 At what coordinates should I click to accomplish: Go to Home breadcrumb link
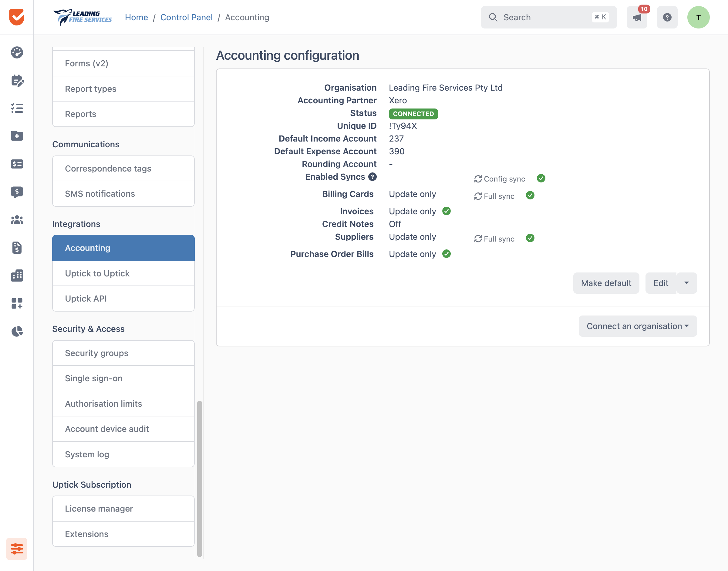pyautogui.click(x=136, y=17)
